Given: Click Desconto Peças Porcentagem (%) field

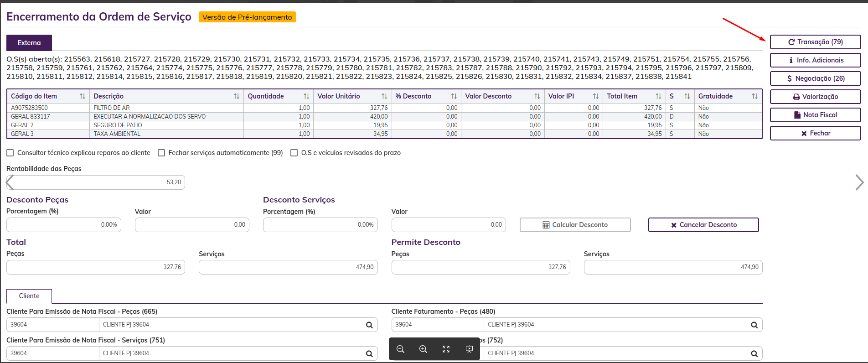Looking at the screenshot, I should pyautogui.click(x=64, y=225).
